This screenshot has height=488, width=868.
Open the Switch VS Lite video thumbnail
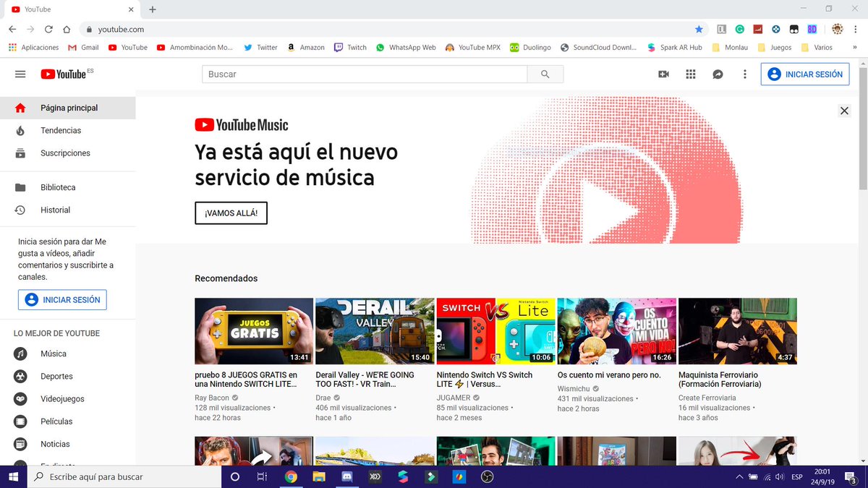tap(495, 331)
